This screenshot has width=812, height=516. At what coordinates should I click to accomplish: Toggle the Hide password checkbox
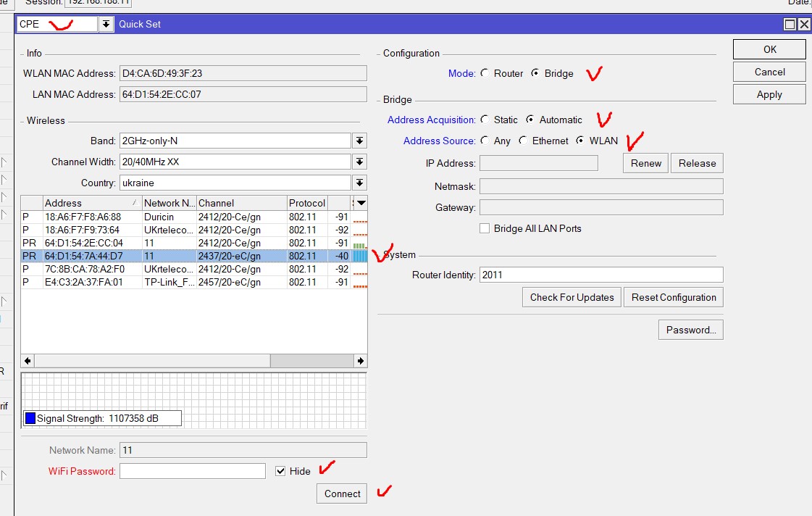point(280,471)
